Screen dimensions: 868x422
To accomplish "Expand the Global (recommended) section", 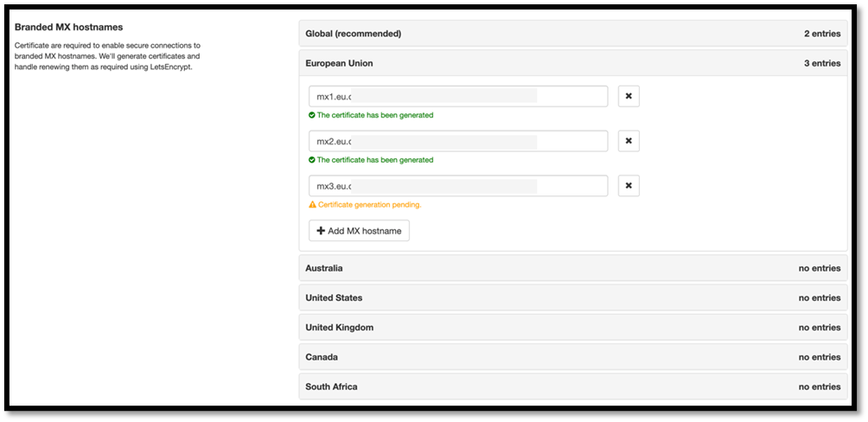I will pyautogui.click(x=573, y=34).
